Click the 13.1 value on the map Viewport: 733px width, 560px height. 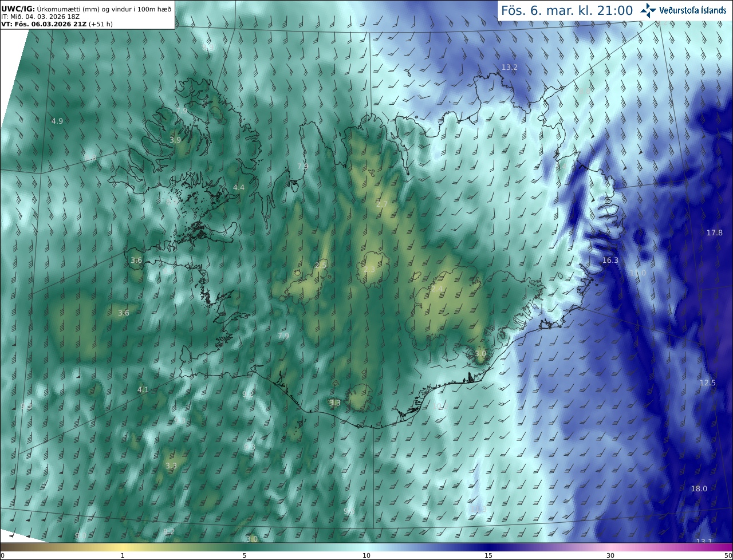tap(704, 542)
